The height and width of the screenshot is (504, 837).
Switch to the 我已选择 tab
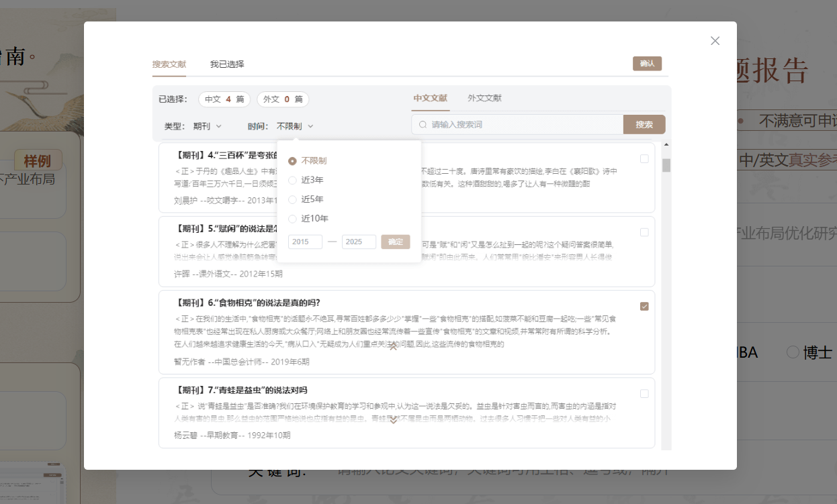[227, 64]
